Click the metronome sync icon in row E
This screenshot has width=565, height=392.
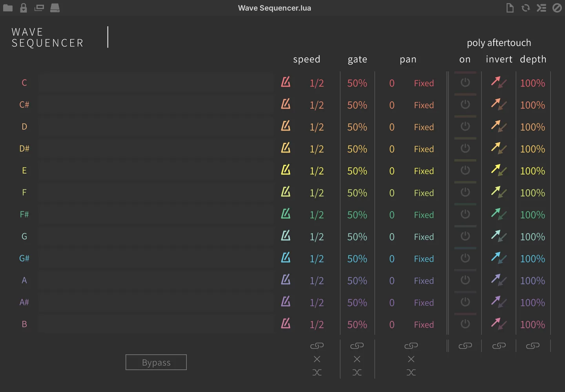coord(286,170)
